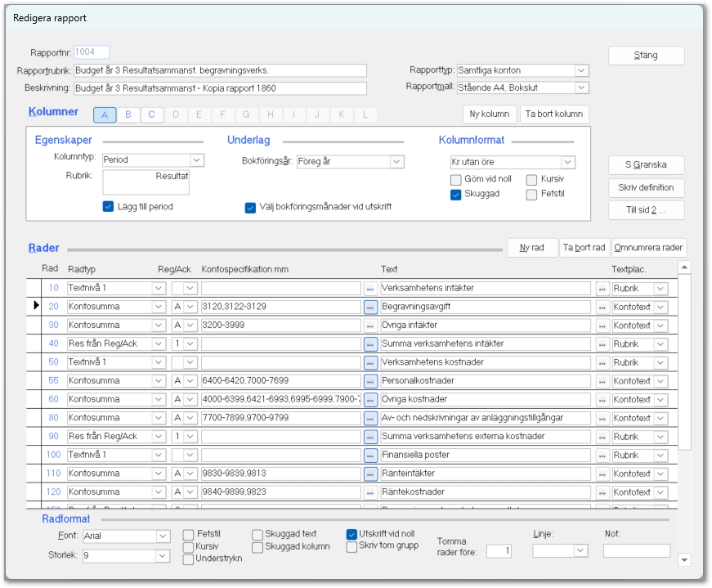
Task: Open text editor button for Övriga kostnader row
Action: [x=602, y=400]
